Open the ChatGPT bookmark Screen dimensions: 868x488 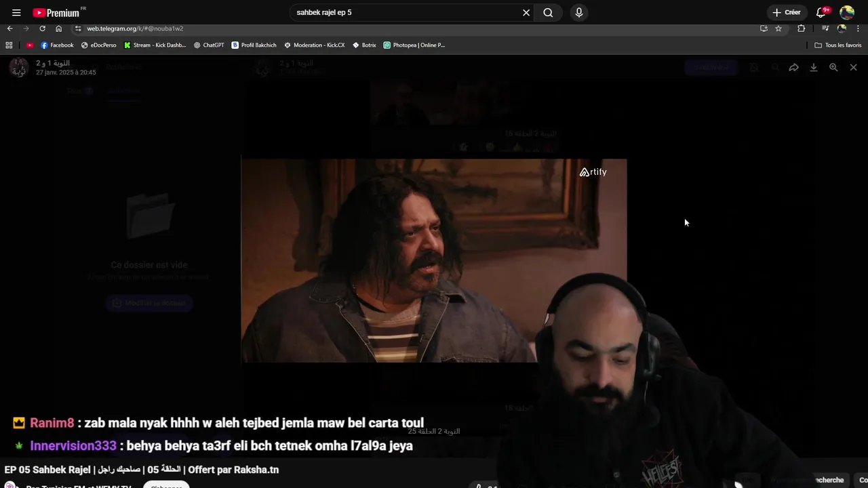pos(209,45)
